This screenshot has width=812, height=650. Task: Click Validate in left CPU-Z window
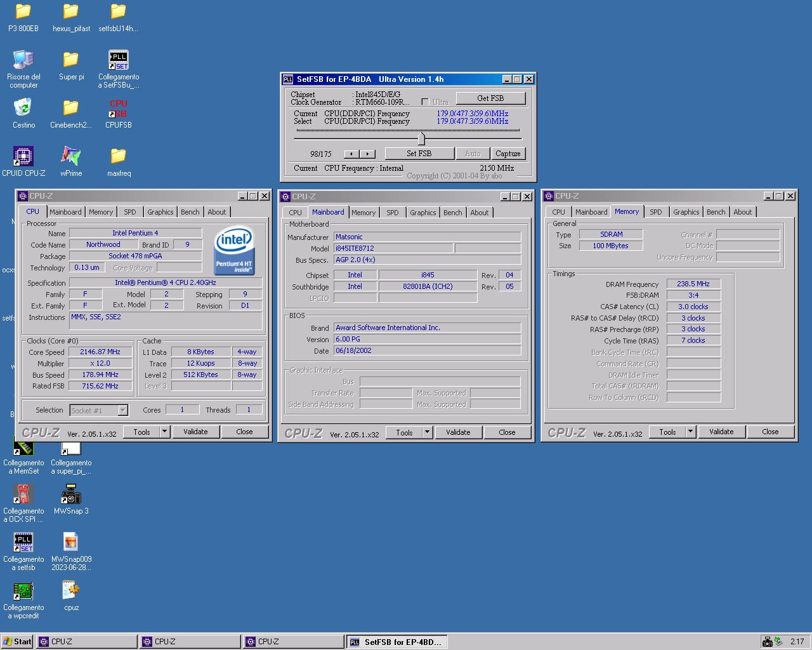[195, 432]
